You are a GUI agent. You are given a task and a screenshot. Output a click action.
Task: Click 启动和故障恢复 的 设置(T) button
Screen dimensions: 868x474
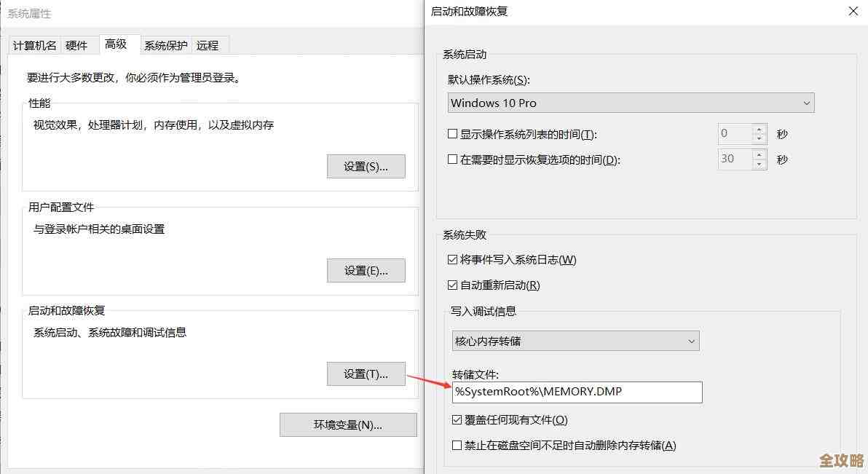(x=366, y=374)
